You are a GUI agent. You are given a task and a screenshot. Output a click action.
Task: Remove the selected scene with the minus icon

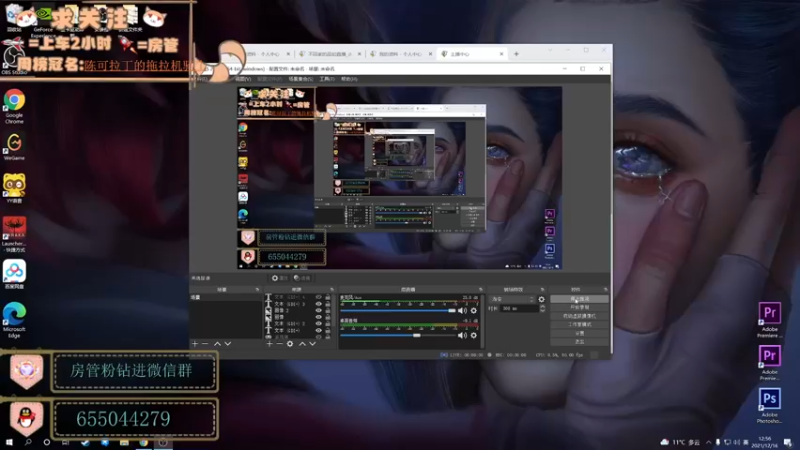(205, 344)
